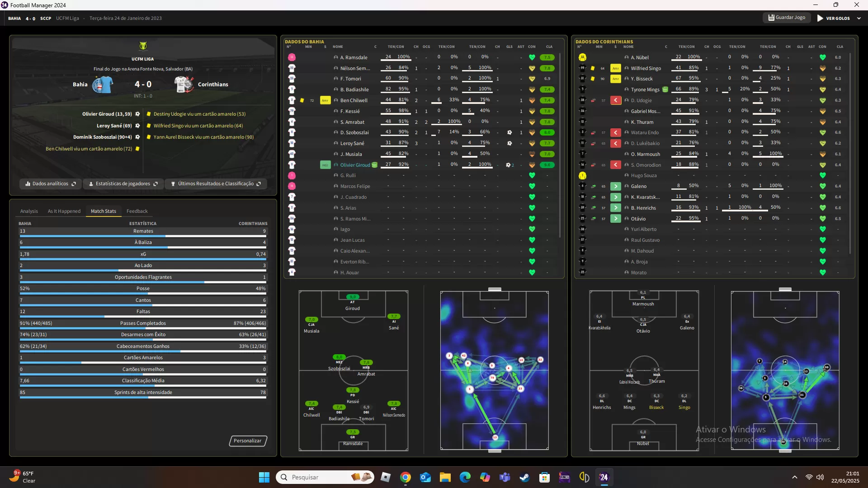
Task: Click Ben Chilwell's yellow Amr card badge
Action: 325,100
